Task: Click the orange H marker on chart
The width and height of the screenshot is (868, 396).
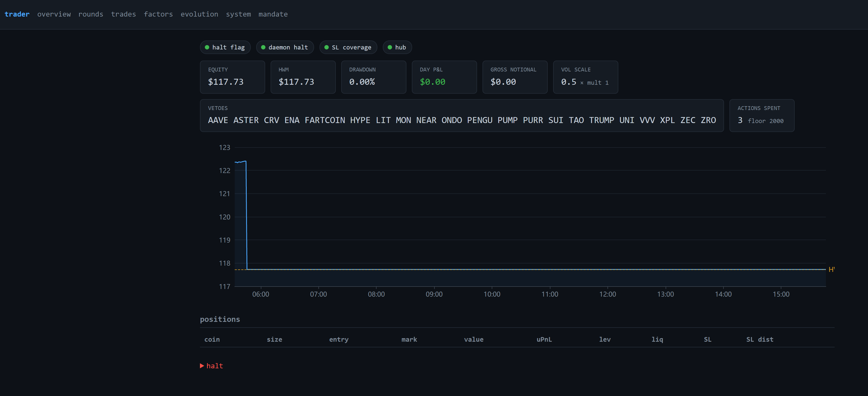Action: point(831,269)
